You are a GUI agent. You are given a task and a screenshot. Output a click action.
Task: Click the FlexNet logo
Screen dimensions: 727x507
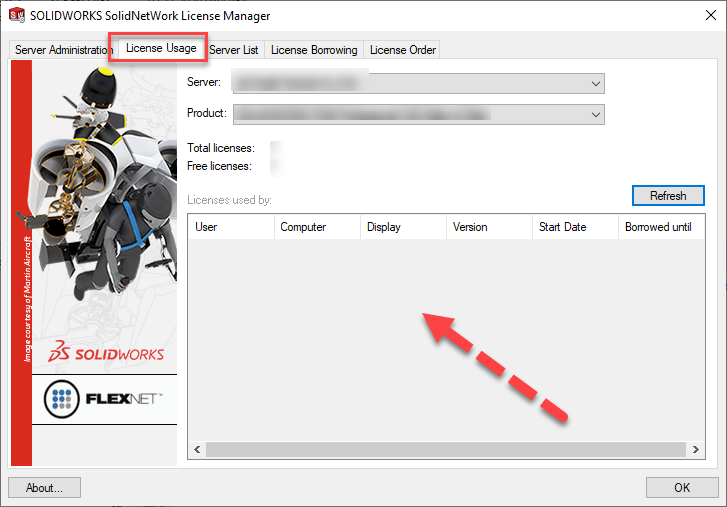(104, 399)
